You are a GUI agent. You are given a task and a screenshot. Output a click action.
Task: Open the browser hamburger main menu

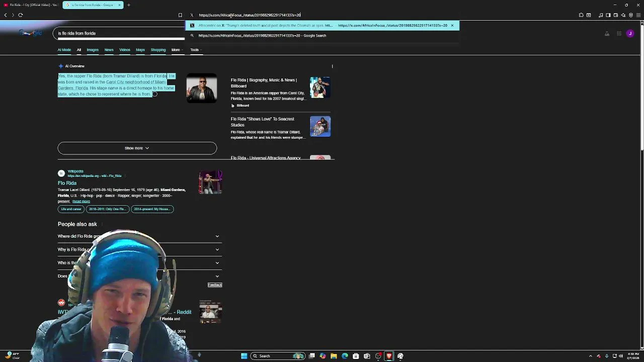click(638, 15)
